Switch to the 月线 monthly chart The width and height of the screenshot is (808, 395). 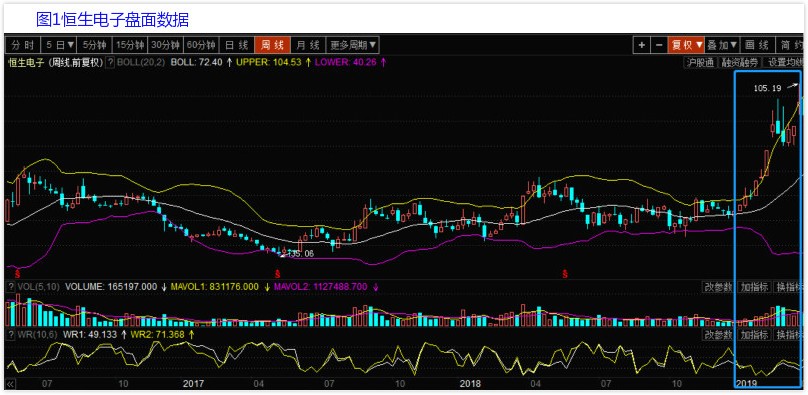(x=308, y=45)
